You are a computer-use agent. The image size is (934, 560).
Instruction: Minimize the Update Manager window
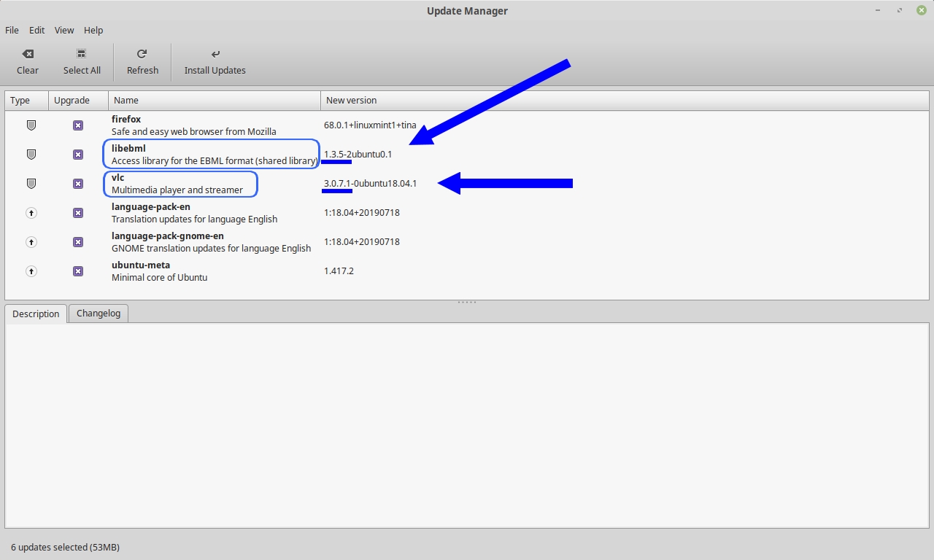(878, 10)
